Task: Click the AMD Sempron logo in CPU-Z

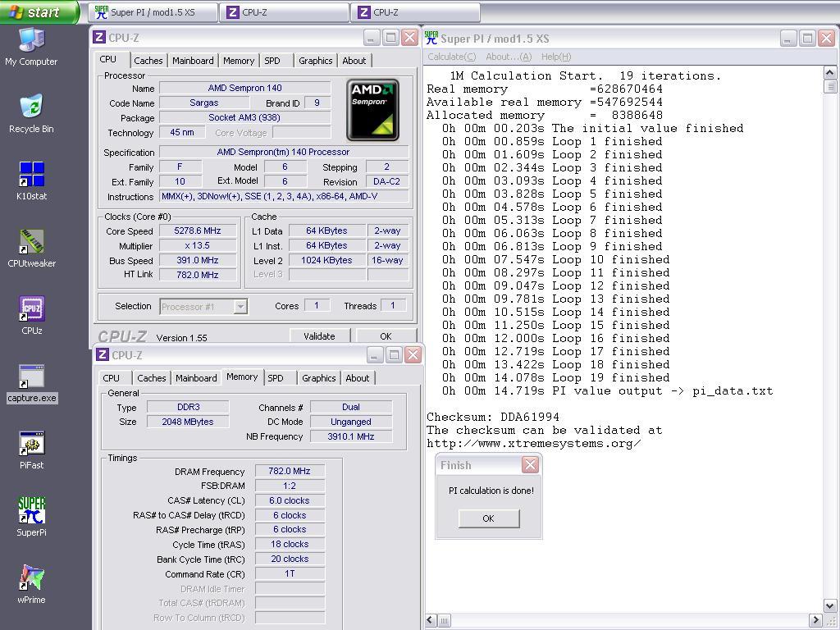Action: 373,111
